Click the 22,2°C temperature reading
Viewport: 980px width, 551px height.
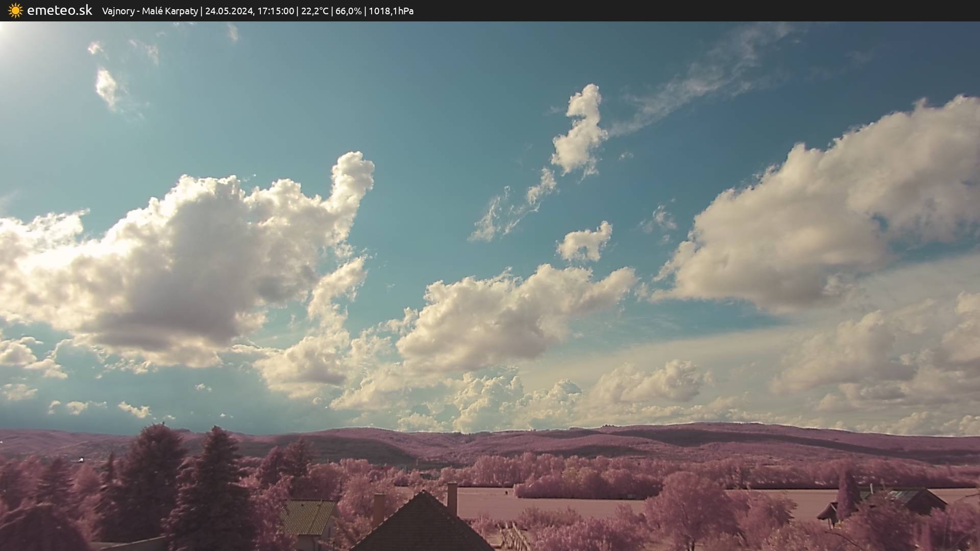[315, 11]
